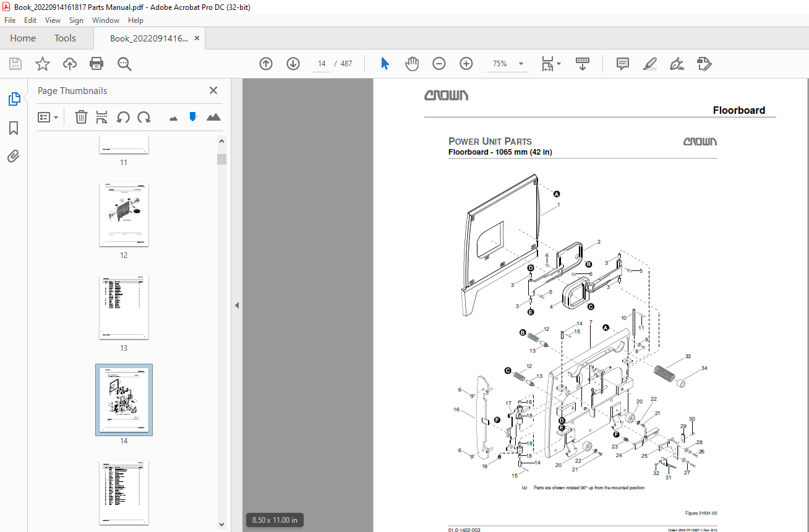Print the document using the printer icon
The width and height of the screenshot is (809, 532).
[x=96, y=64]
